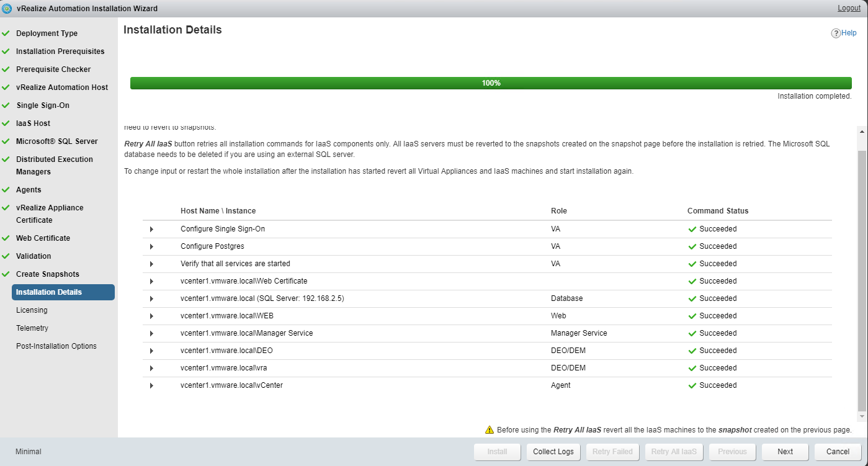Click the yellow warning triangle icon
This screenshot has height=466, width=868.
pyautogui.click(x=490, y=430)
